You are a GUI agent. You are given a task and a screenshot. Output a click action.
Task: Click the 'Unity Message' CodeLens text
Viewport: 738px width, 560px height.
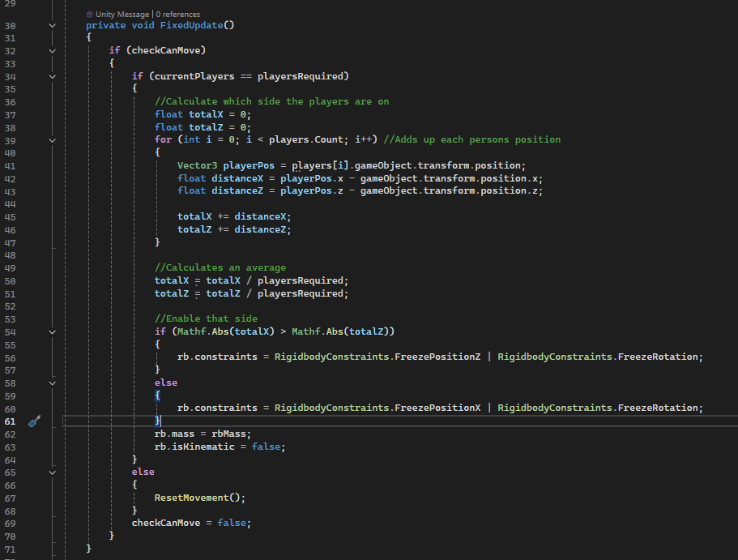click(x=122, y=15)
